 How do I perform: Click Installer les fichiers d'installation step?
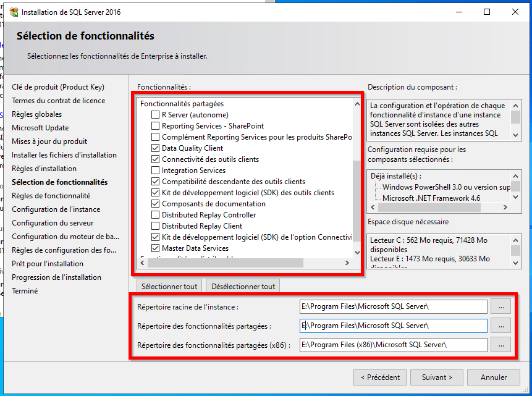[x=64, y=154]
